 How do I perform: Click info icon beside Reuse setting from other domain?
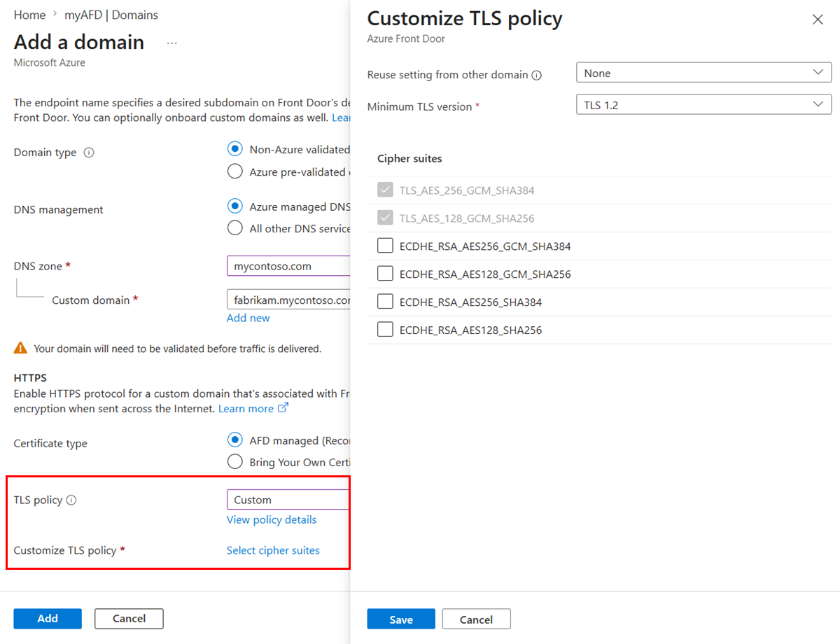pos(537,75)
